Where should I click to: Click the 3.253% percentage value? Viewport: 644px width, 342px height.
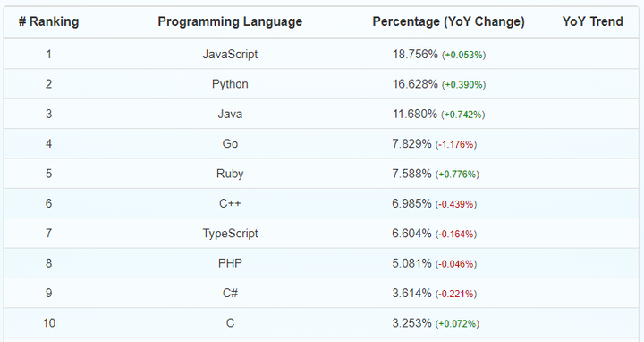point(411,323)
